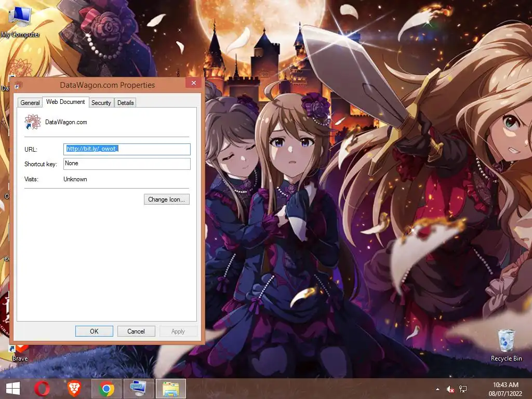The width and height of the screenshot is (532, 399).
Task: Click the Properties dialog title bar icon
Action: [x=18, y=85]
